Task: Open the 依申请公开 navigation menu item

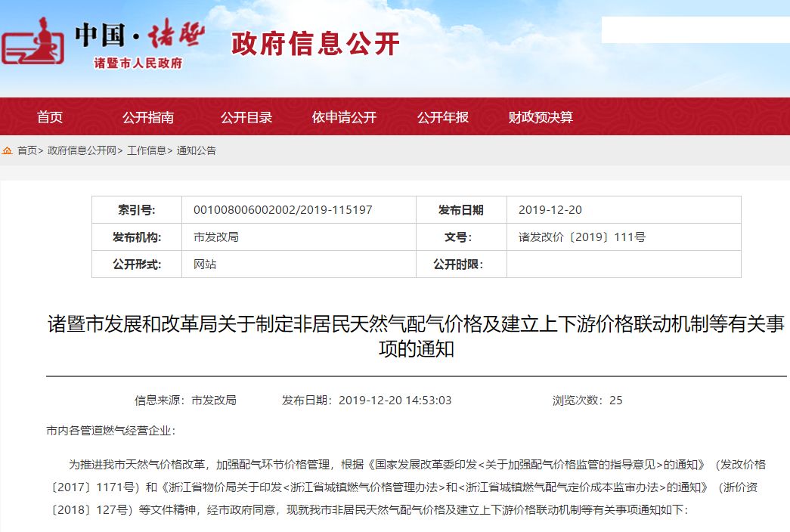Action: point(344,117)
